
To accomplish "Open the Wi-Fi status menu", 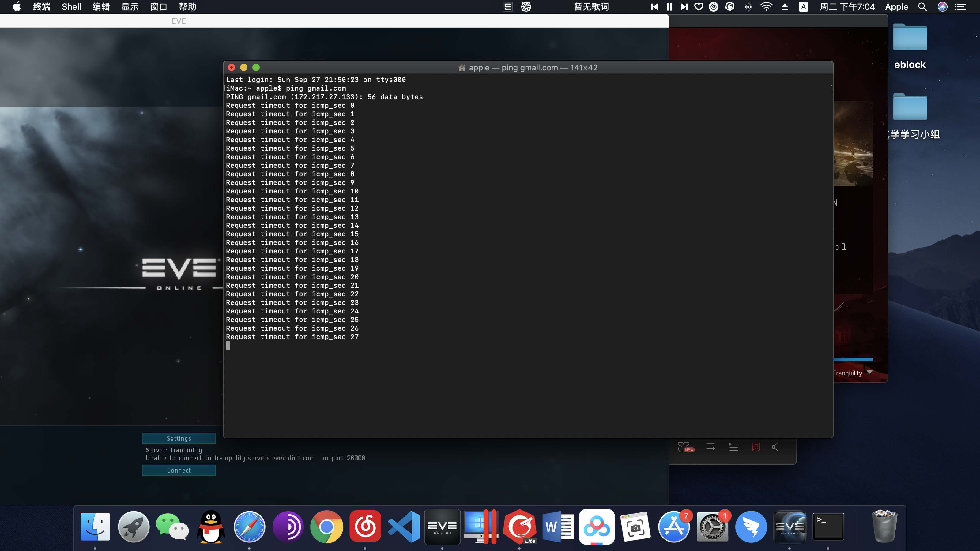I will [x=766, y=7].
